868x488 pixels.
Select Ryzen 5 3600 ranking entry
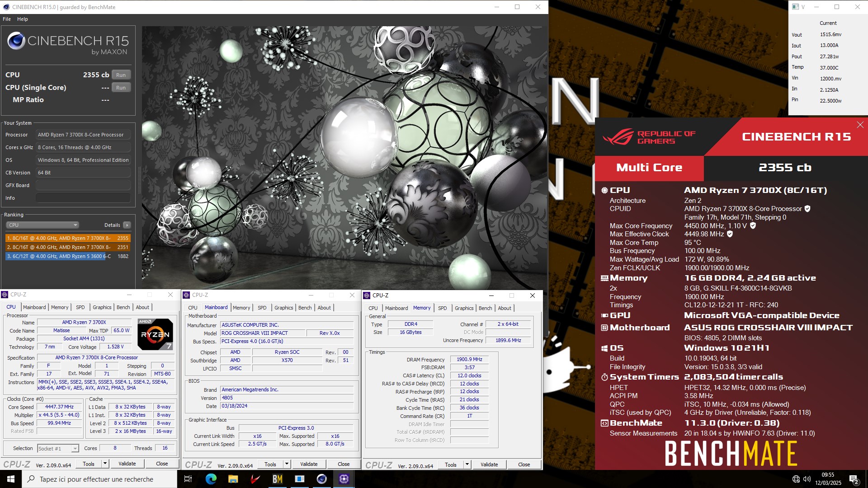click(68, 256)
